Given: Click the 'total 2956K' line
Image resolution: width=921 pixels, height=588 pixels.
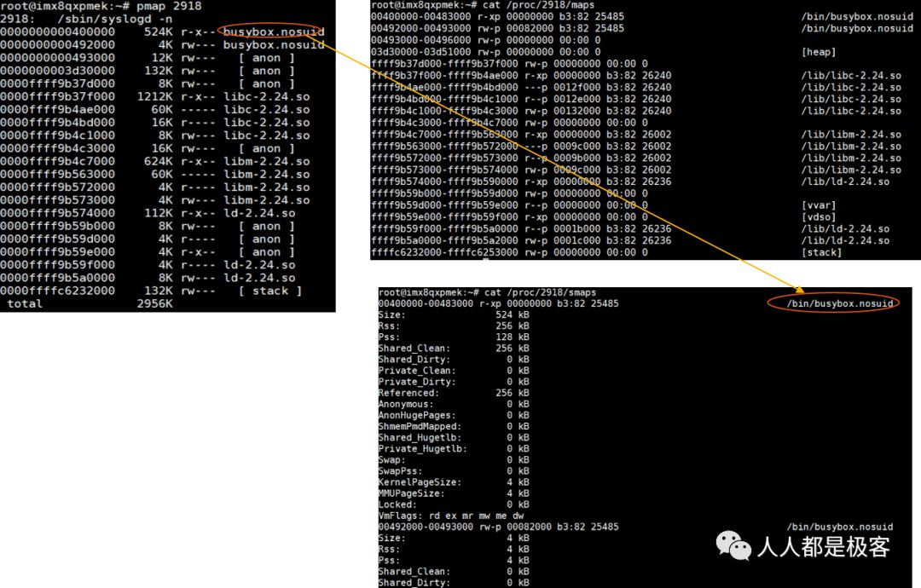Looking at the screenshot, I should tap(90, 303).
